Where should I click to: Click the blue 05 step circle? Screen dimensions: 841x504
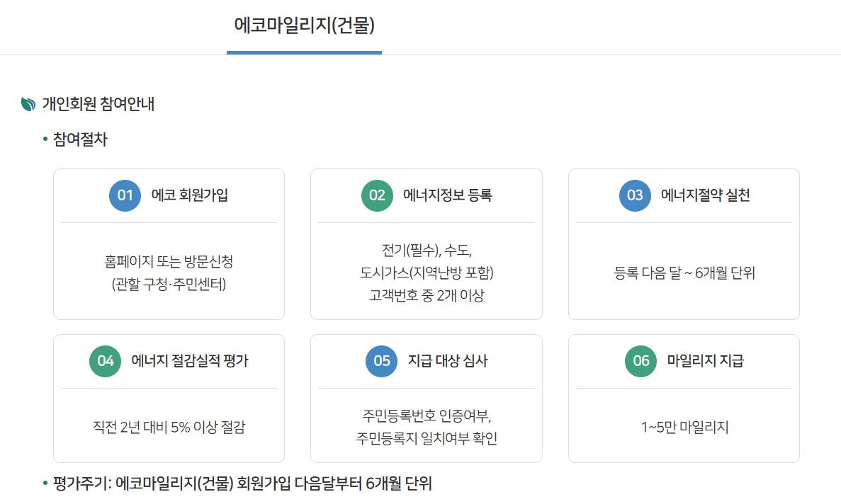[381, 361]
